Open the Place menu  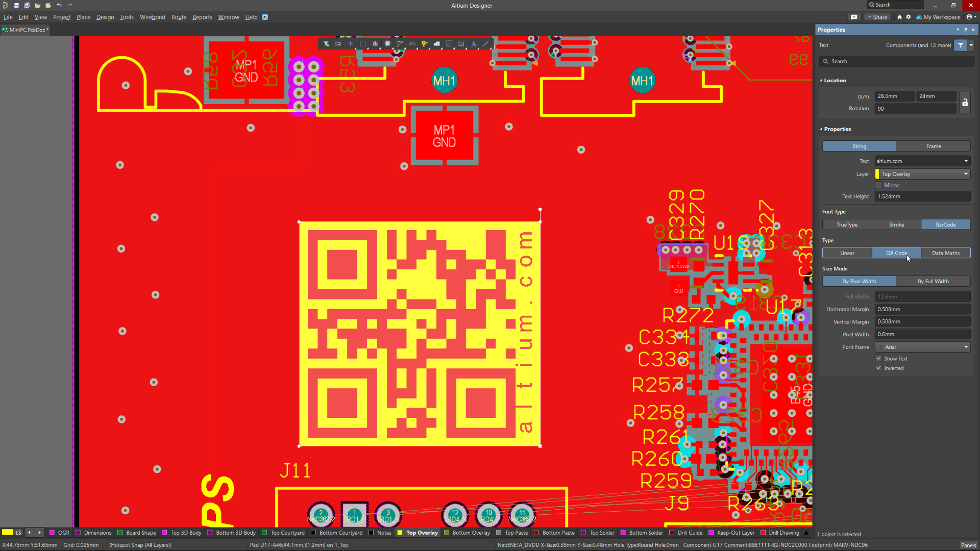point(83,17)
